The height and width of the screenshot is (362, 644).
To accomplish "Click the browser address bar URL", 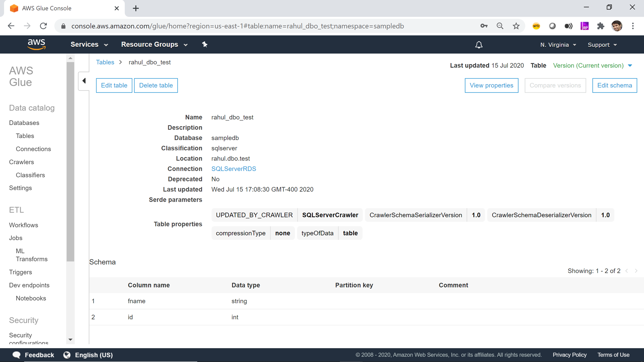I will point(237,26).
